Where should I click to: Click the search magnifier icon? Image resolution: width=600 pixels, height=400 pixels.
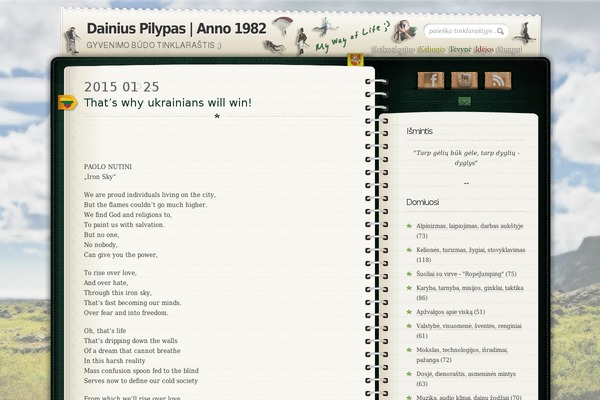500,31
